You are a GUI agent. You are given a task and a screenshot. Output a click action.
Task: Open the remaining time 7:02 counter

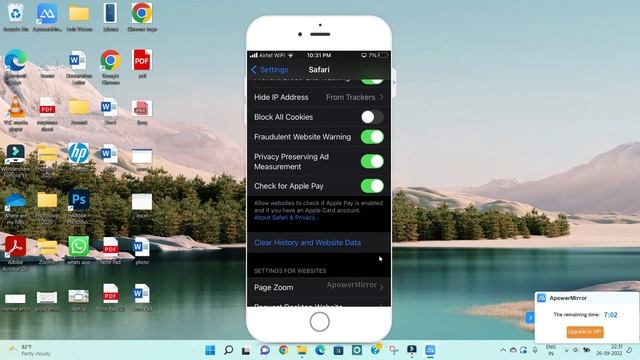pos(610,315)
